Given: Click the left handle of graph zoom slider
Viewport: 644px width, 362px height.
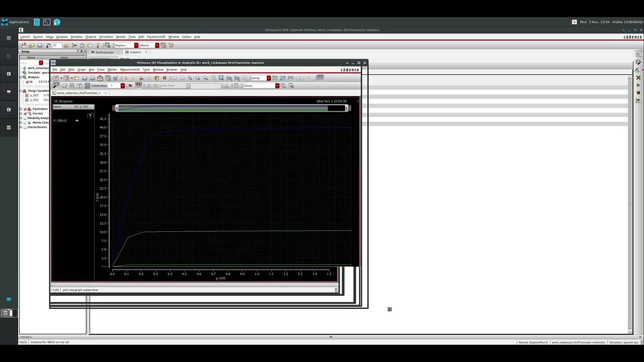Looking at the screenshot, I should pyautogui.click(x=117, y=108).
